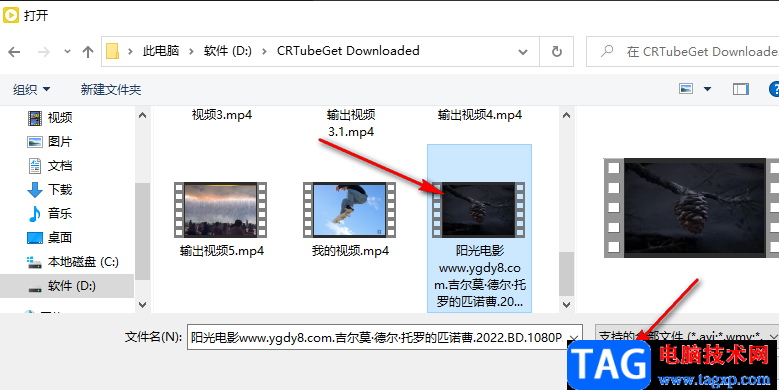Click the search magnifier icon
The height and width of the screenshot is (390, 779).
(x=607, y=51)
